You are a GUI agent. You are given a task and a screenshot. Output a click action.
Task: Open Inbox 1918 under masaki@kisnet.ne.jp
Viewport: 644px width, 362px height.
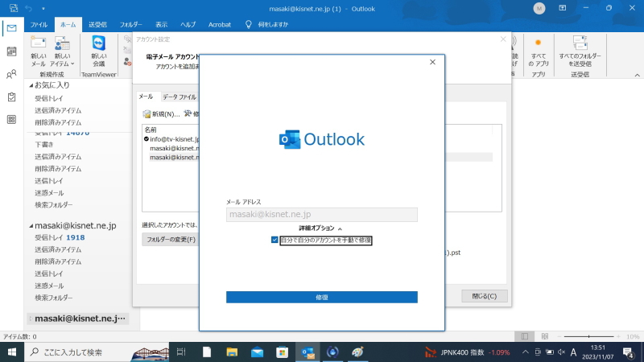coord(60,237)
